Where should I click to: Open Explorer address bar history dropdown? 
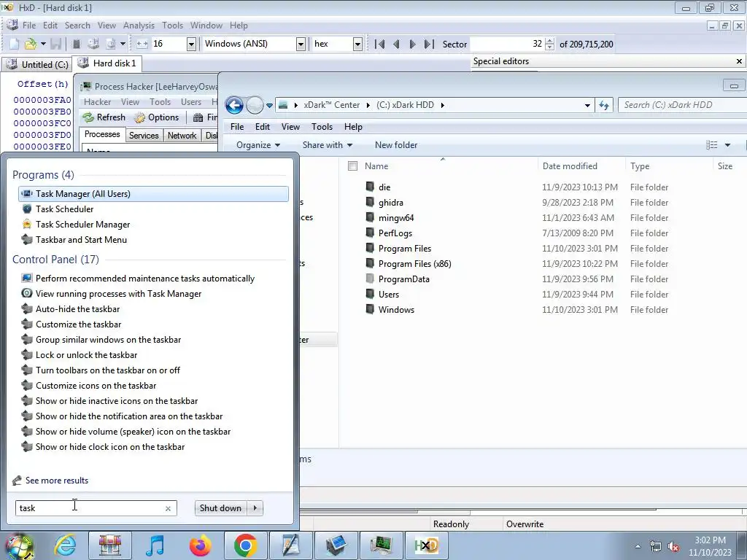(587, 105)
